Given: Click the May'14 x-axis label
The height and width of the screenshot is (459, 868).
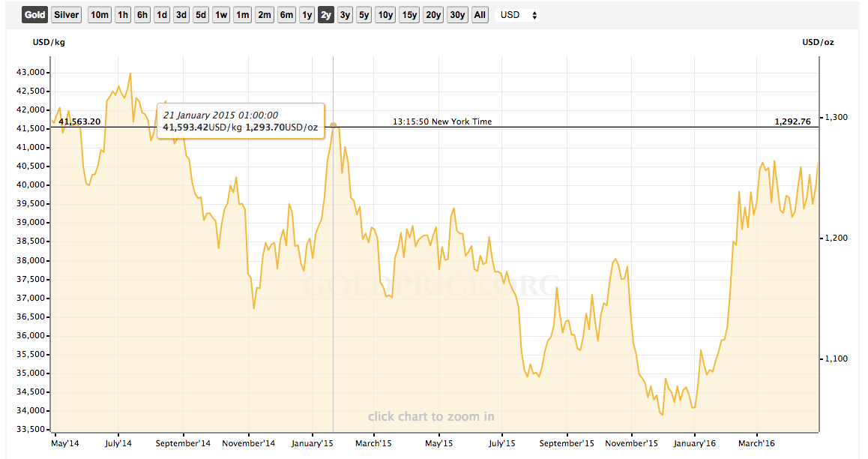Looking at the screenshot, I should point(64,443).
